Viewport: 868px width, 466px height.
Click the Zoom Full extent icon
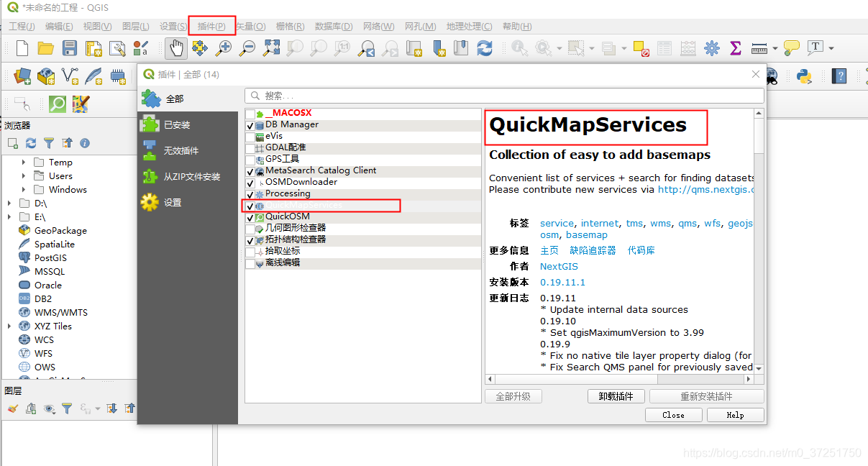271,48
